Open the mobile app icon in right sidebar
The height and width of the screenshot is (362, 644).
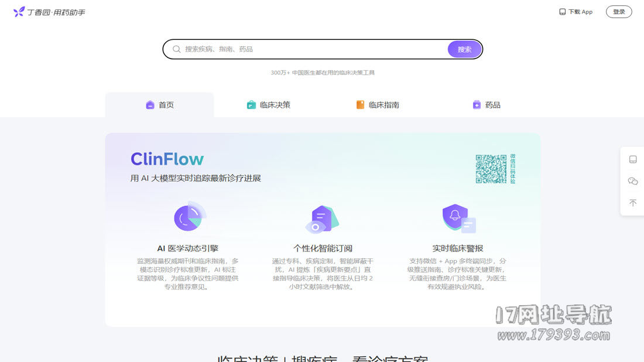632,160
